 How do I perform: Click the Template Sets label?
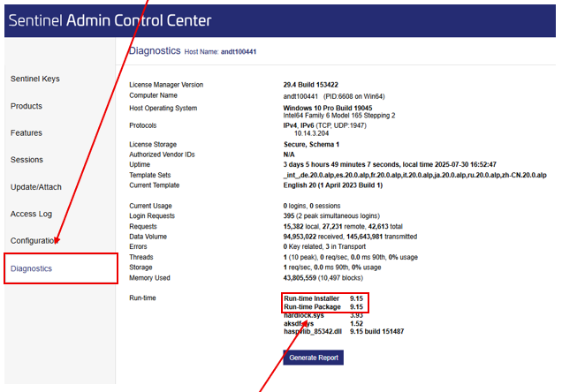[x=150, y=175]
